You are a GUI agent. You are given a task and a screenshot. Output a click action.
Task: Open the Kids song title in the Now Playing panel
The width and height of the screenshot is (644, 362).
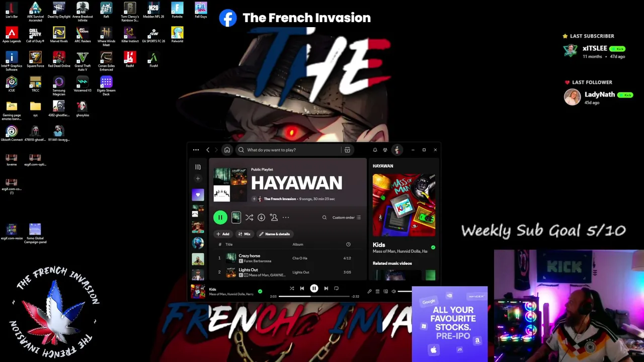(379, 245)
